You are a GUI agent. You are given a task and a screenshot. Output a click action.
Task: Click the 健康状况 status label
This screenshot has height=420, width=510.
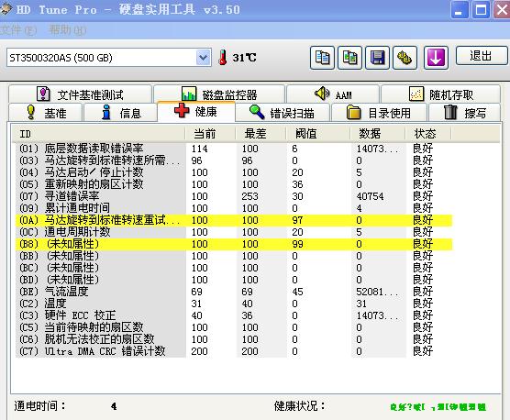click(299, 405)
